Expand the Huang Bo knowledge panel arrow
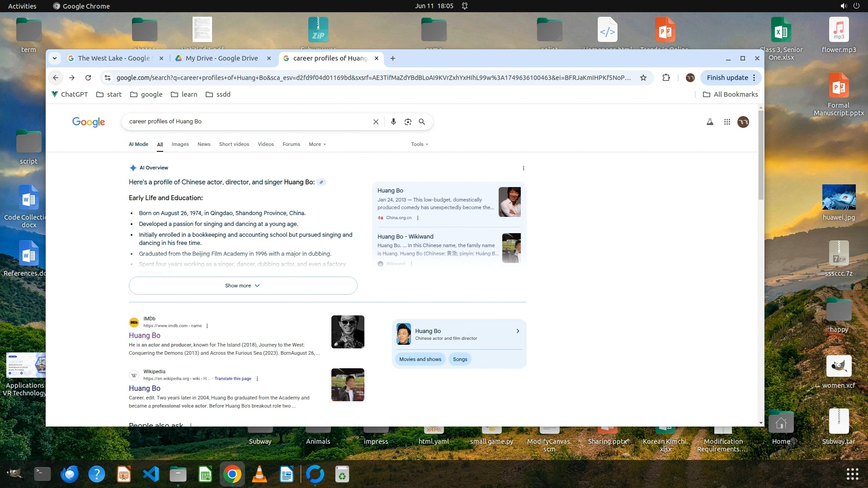The image size is (868, 488). click(x=518, y=331)
